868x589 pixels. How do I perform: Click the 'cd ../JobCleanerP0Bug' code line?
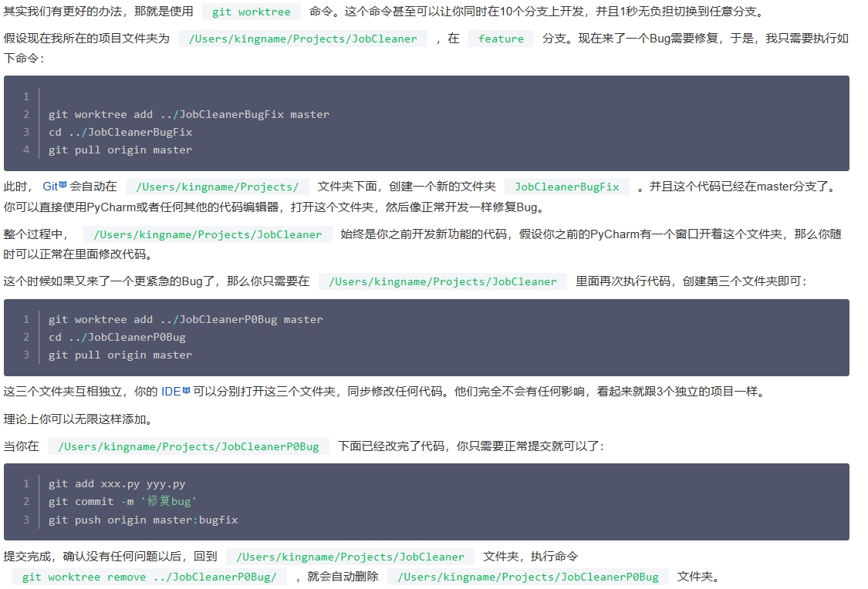[117, 337]
